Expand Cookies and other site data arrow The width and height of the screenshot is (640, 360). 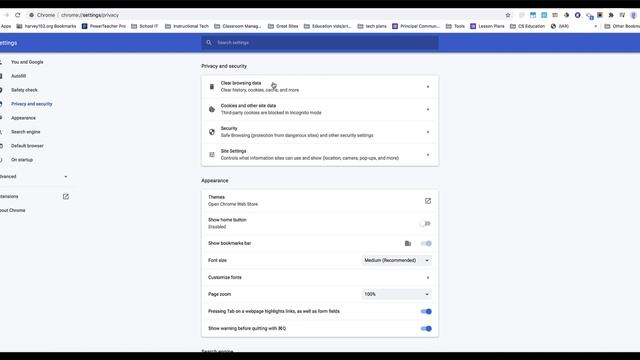pos(428,109)
